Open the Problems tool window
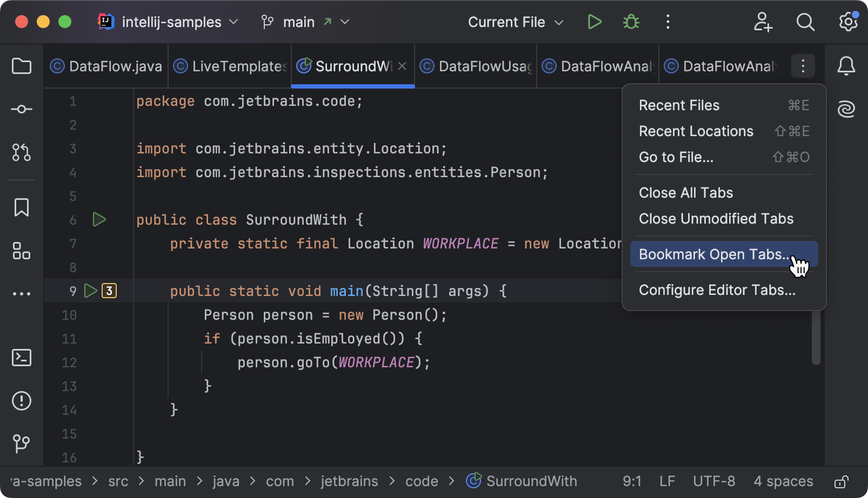The height and width of the screenshot is (498, 868). [21, 401]
